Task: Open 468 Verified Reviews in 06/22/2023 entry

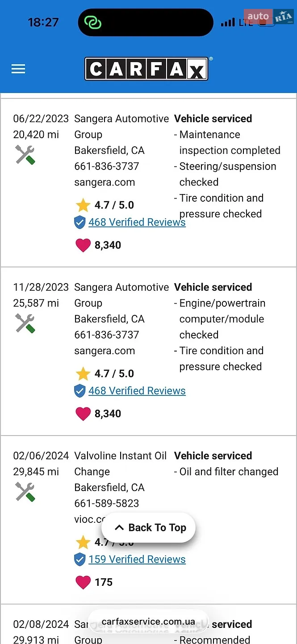Action: (137, 222)
